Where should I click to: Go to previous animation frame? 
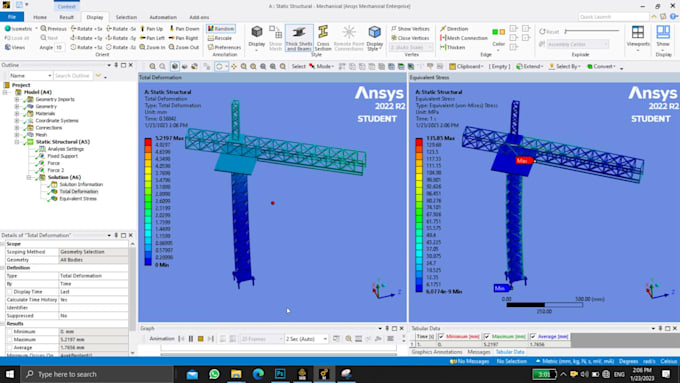181,339
